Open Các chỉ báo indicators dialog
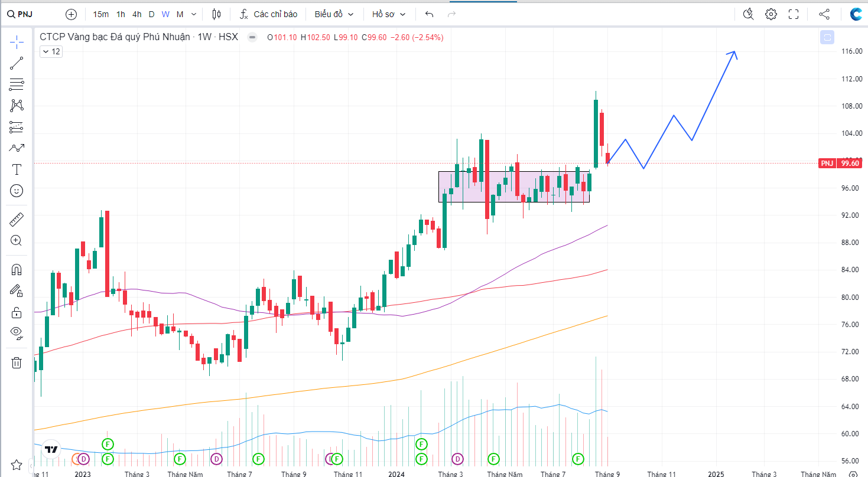The width and height of the screenshot is (868, 477). pyautogui.click(x=269, y=14)
